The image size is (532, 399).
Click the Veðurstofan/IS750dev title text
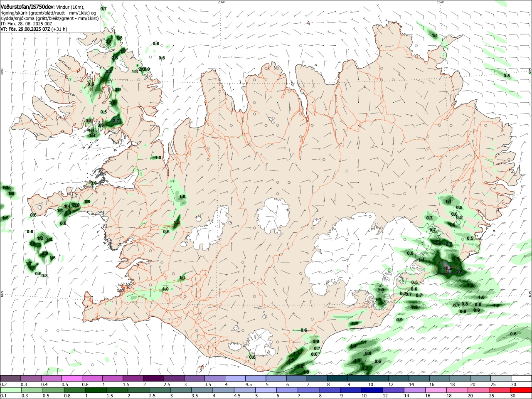click(x=27, y=8)
